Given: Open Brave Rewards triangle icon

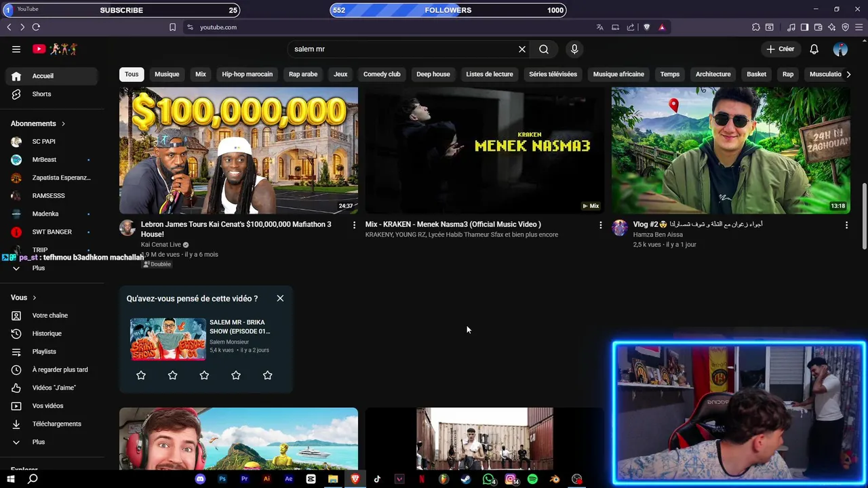Looking at the screenshot, I should [x=662, y=27].
